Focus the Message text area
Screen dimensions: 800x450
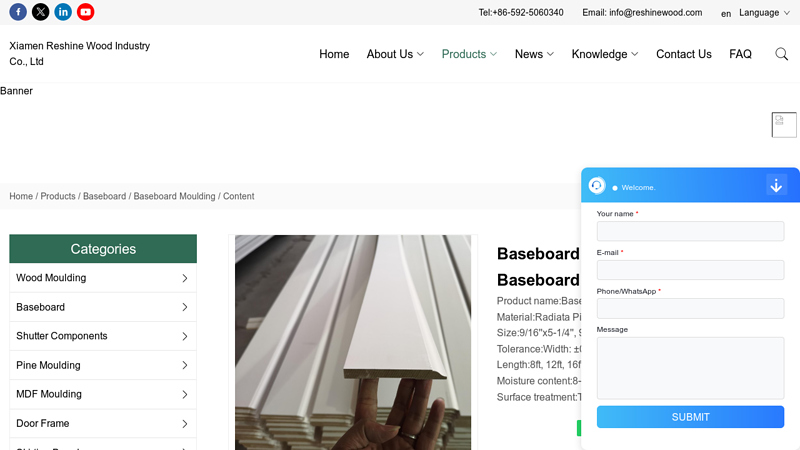pyautogui.click(x=690, y=368)
